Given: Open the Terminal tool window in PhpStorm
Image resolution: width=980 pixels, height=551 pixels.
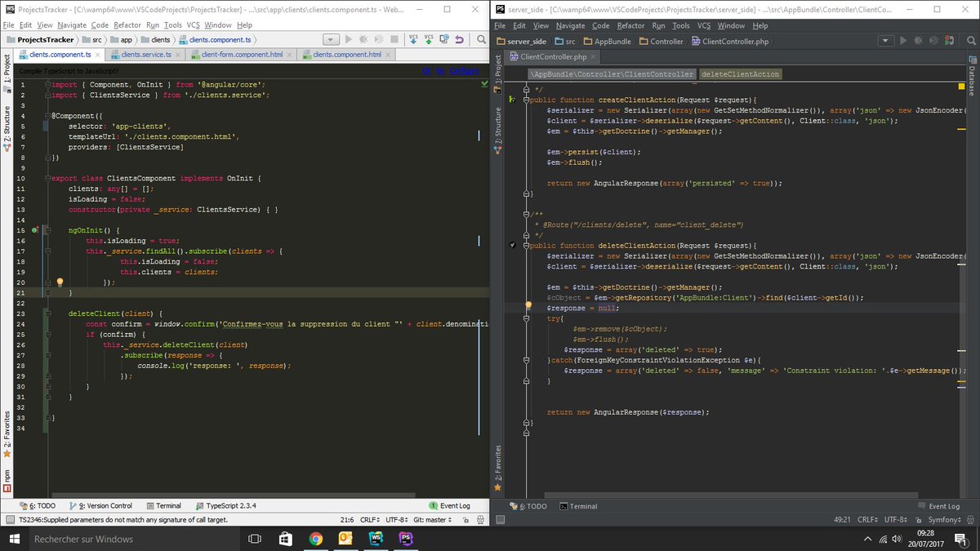Looking at the screenshot, I should [578, 506].
